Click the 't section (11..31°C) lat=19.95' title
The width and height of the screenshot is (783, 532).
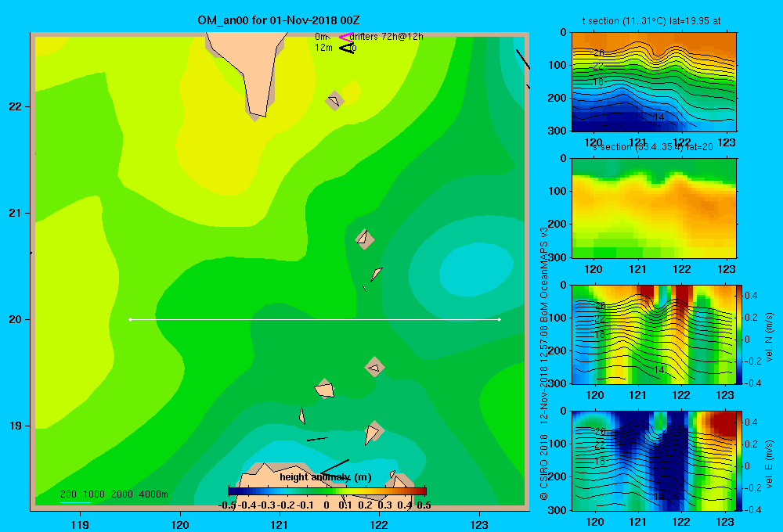[x=651, y=21]
